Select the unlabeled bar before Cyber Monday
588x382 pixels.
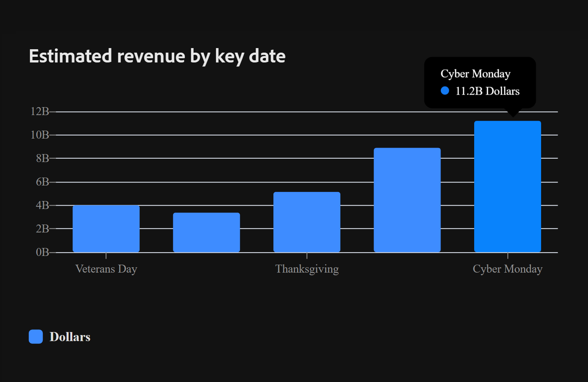click(x=407, y=200)
